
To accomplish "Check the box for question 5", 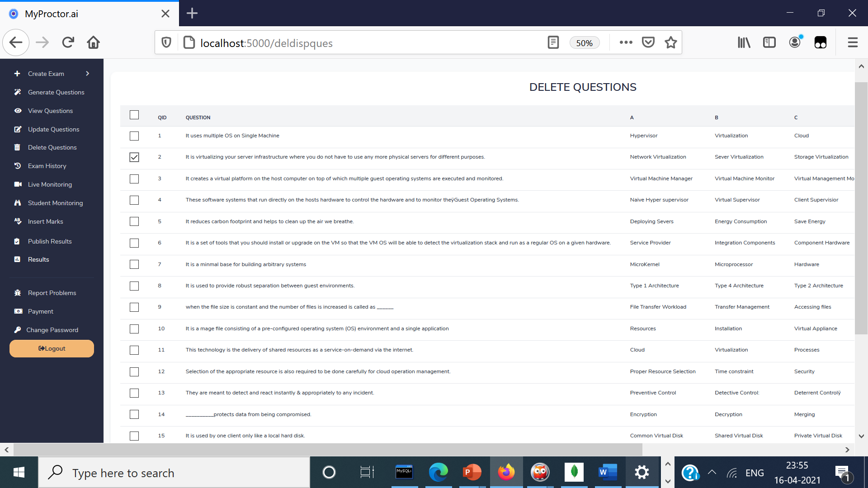I will pyautogui.click(x=134, y=221).
